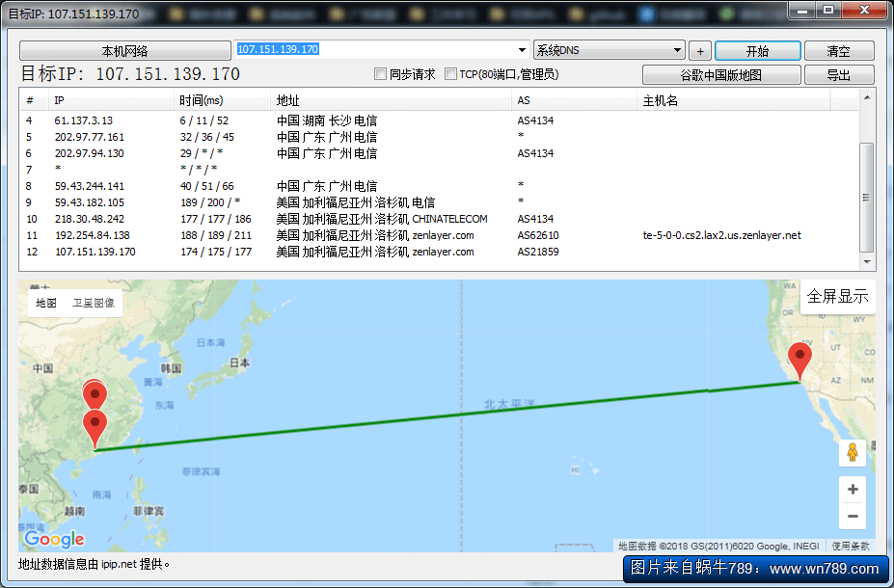Click the Google logo on map
Viewport: 894px width, 588px height.
pos(54,539)
